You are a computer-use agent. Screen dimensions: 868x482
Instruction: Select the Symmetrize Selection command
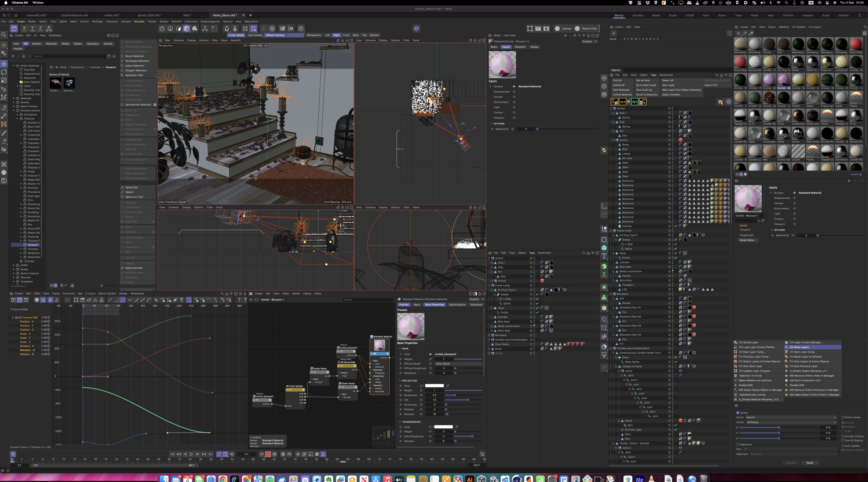pyautogui.click(x=138, y=105)
